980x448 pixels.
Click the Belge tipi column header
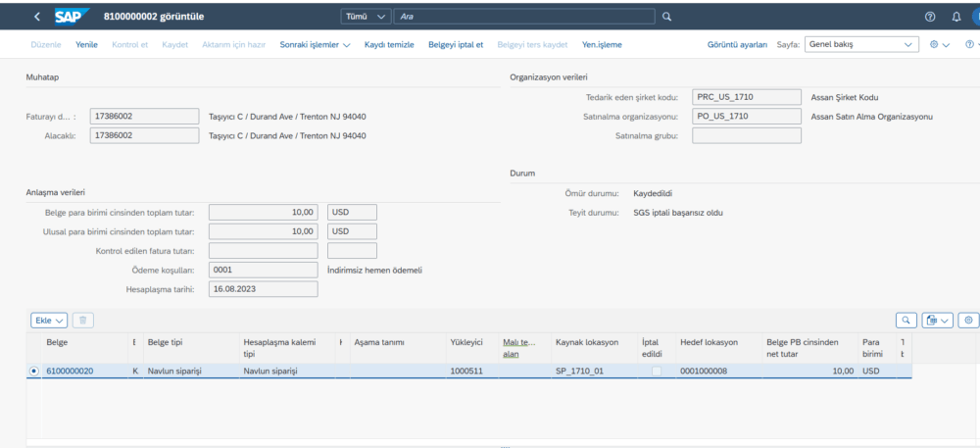coord(191,348)
